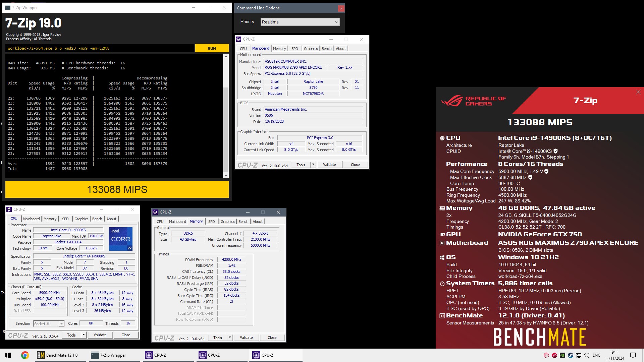The image size is (644, 362).
Task: Click the Core Speed value 5900.00 MHz
Action: point(50,293)
